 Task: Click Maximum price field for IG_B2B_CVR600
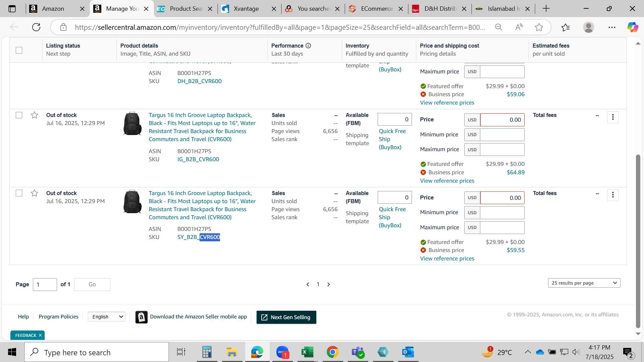click(x=502, y=149)
